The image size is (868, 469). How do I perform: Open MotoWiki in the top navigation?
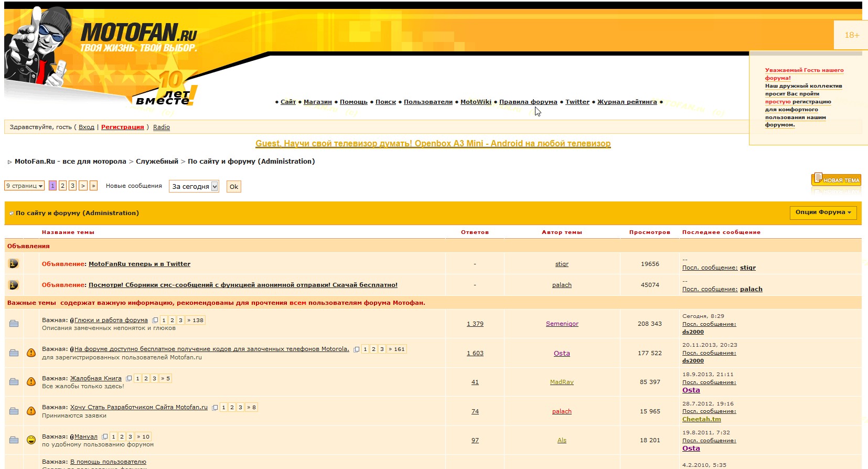pos(476,102)
